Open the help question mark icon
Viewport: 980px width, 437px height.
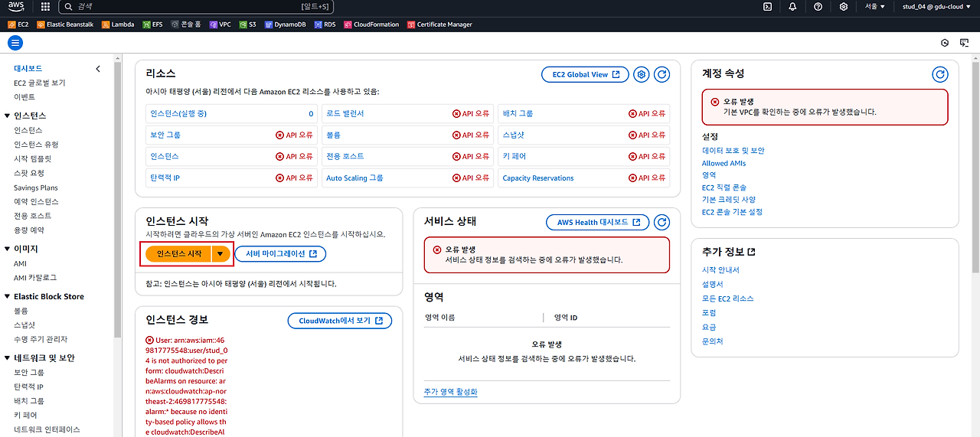(x=818, y=6)
